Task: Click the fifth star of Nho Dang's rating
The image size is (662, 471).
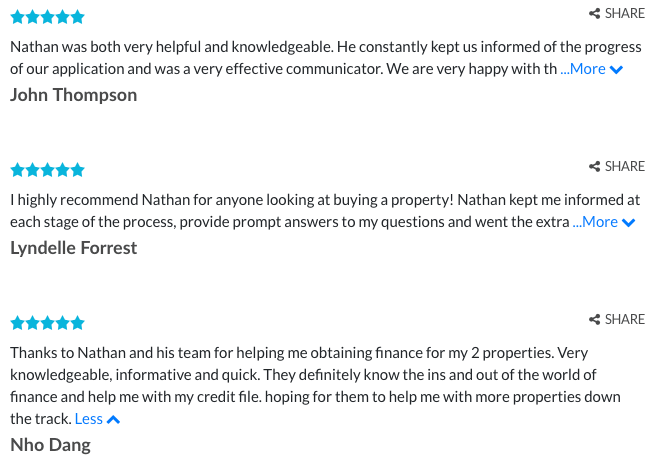Action: coord(78,323)
